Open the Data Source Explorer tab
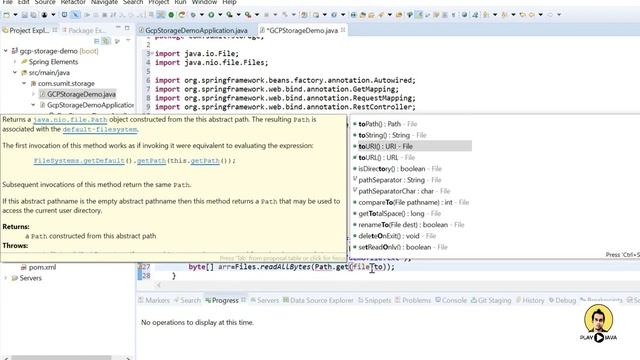640x360 pixels. click(x=318, y=300)
